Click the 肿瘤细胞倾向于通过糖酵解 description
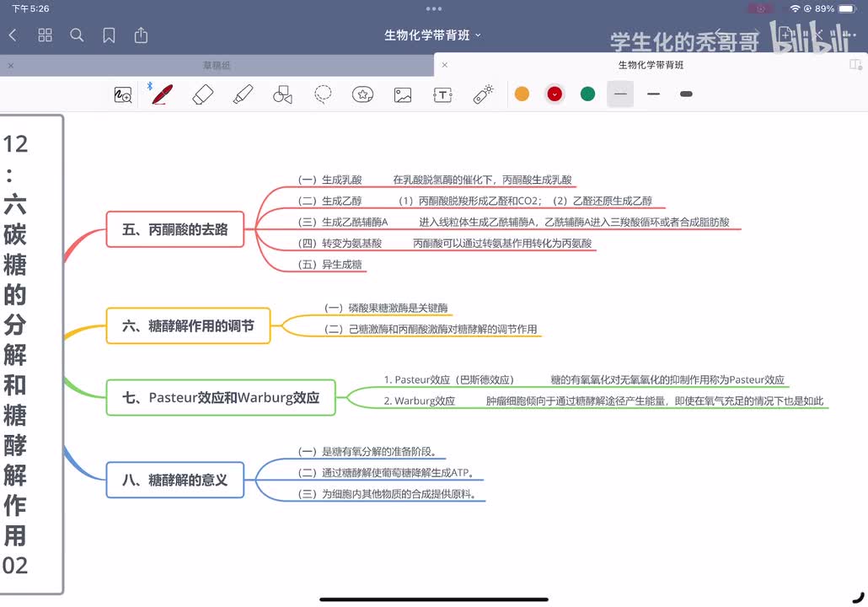Screen dimensions: 868x607 654,401
